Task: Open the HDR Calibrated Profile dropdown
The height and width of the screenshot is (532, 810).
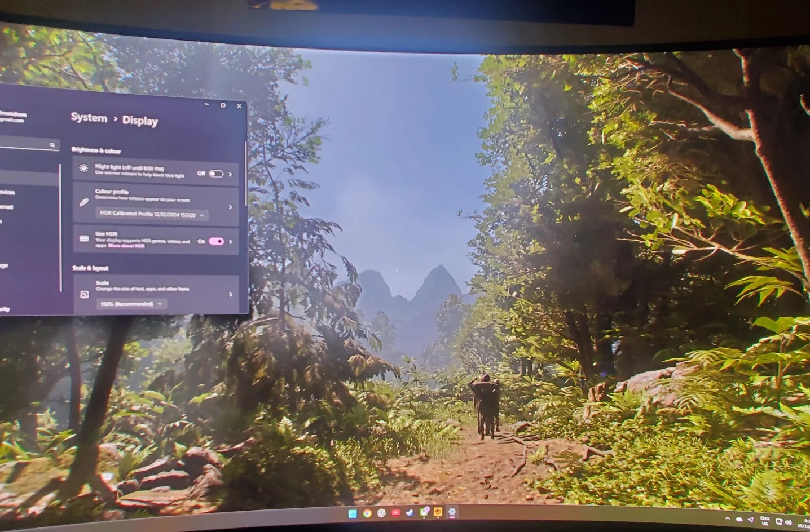Action: point(152,215)
